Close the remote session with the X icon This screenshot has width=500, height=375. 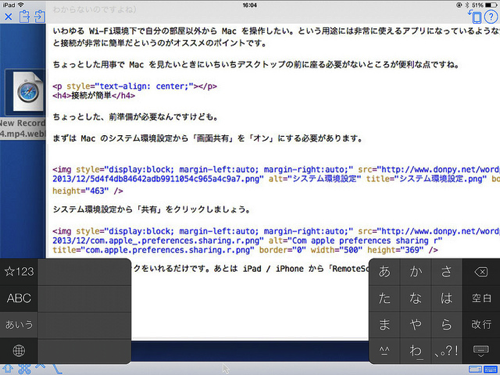[8, 16]
